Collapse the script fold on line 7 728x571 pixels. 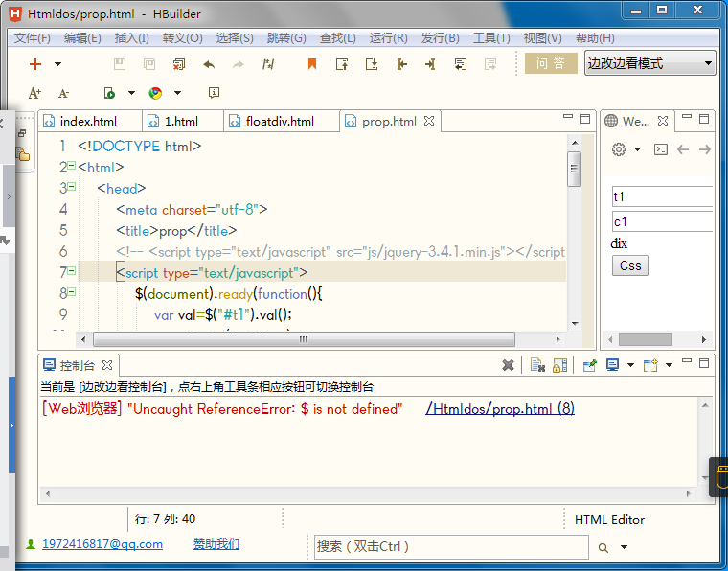coord(72,270)
